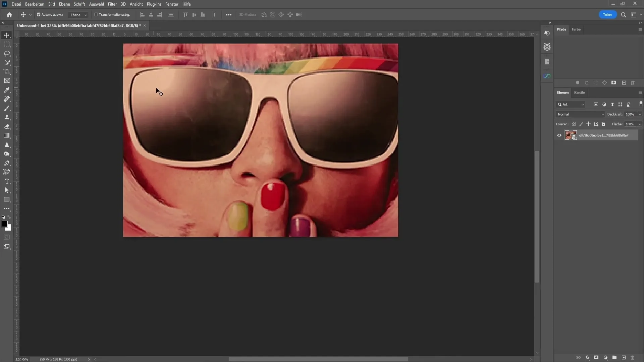The width and height of the screenshot is (644, 362).
Task: Open the Filter menu
Action: pos(112,4)
